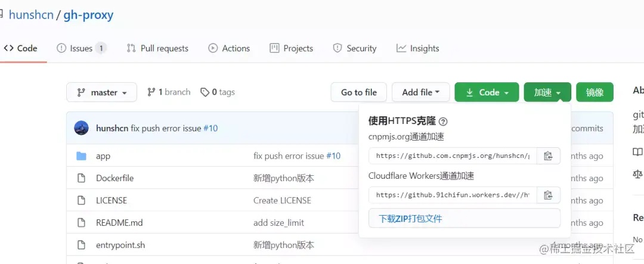This screenshot has height=264, width=644.
Task: Click the LICENSE file icon
Action: pyautogui.click(x=81, y=200)
